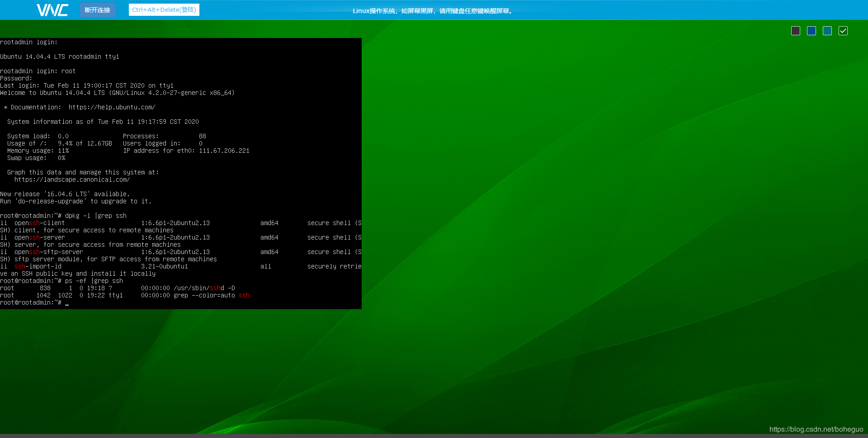Image resolution: width=868 pixels, height=438 pixels.
Task: Click the /usr/sbin/sshd -D process entry
Action: 118,288
